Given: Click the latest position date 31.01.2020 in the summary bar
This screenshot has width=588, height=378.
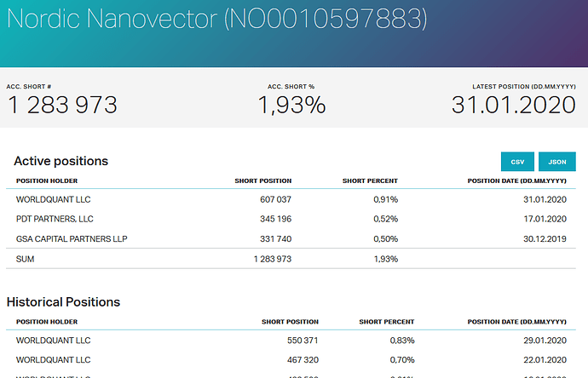Looking at the screenshot, I should (513, 105).
